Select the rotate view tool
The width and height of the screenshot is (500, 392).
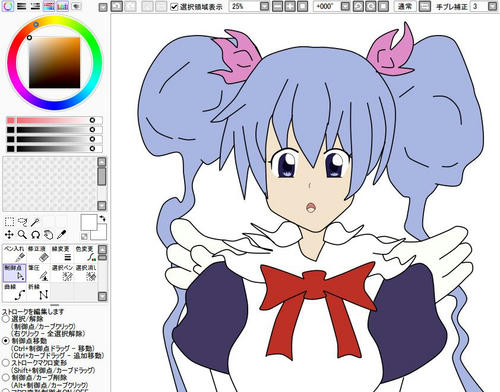point(35,235)
